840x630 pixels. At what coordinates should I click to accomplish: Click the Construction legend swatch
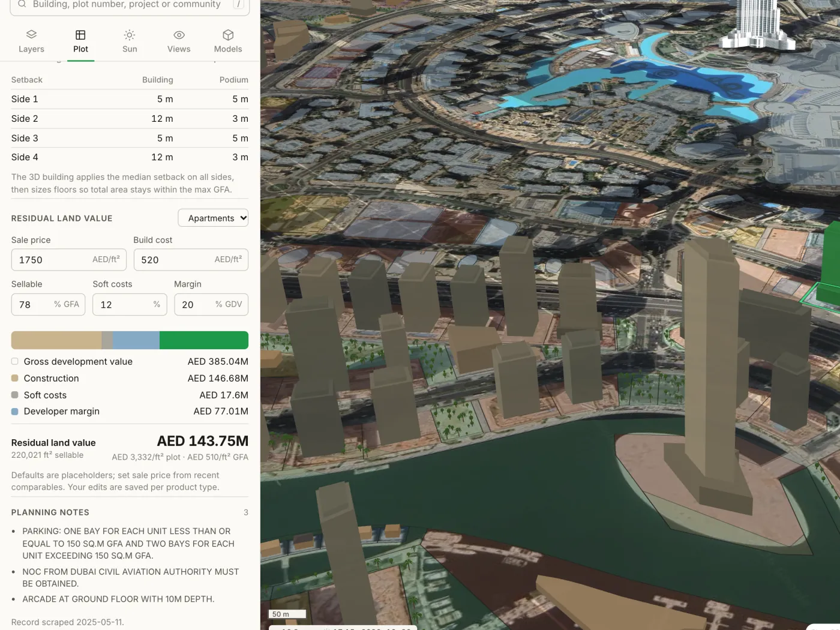click(15, 378)
